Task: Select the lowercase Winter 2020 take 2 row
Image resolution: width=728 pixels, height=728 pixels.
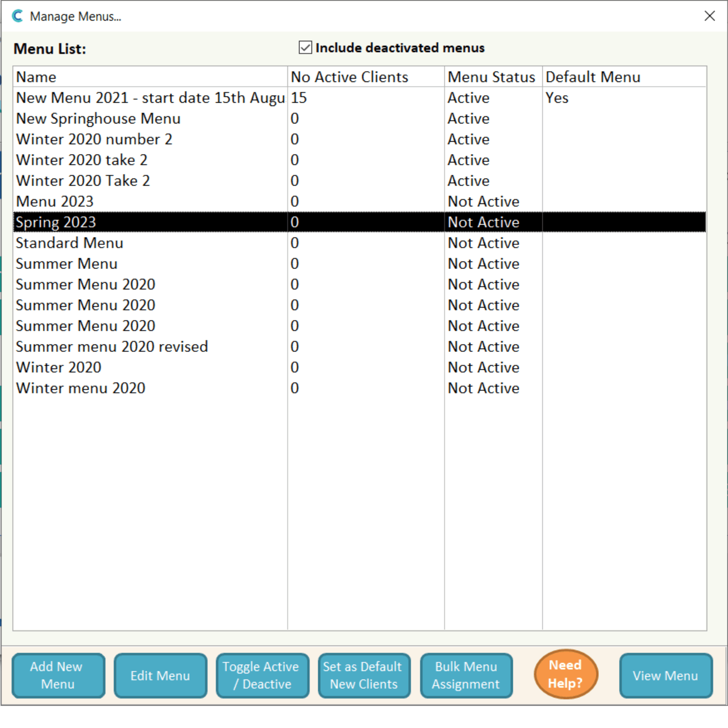Action: click(360, 160)
